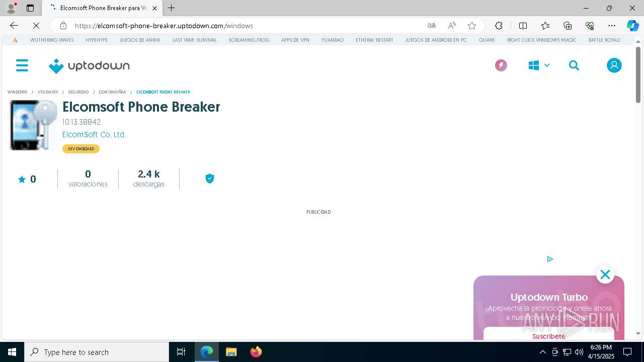Click the Uptodown logo
Viewport: 644px width, 362px height.
pyautogui.click(x=89, y=66)
